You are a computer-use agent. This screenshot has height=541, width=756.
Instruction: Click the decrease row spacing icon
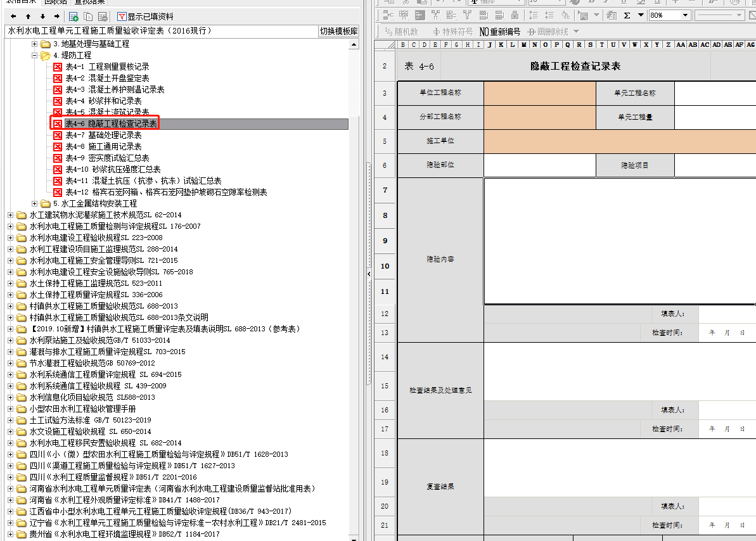click(549, 15)
